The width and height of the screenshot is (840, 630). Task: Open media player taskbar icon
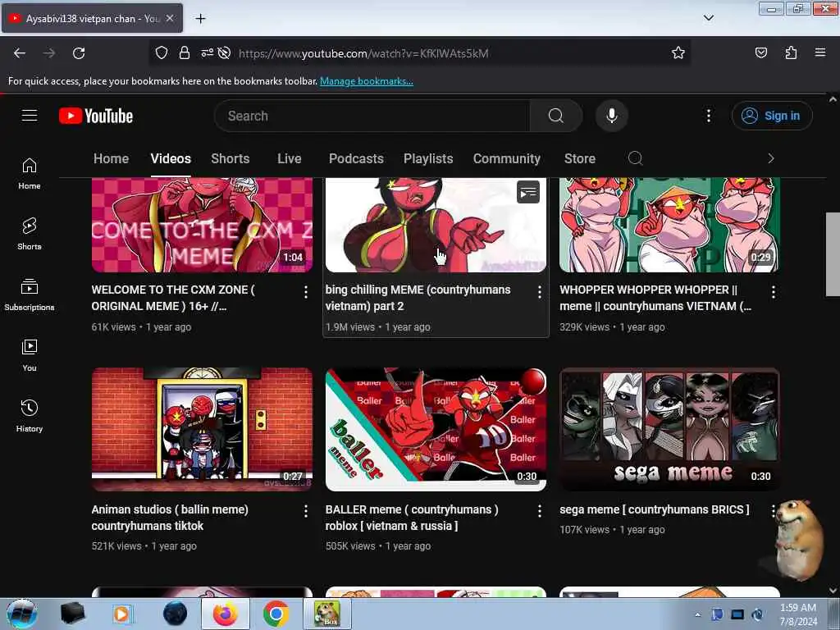point(121,614)
